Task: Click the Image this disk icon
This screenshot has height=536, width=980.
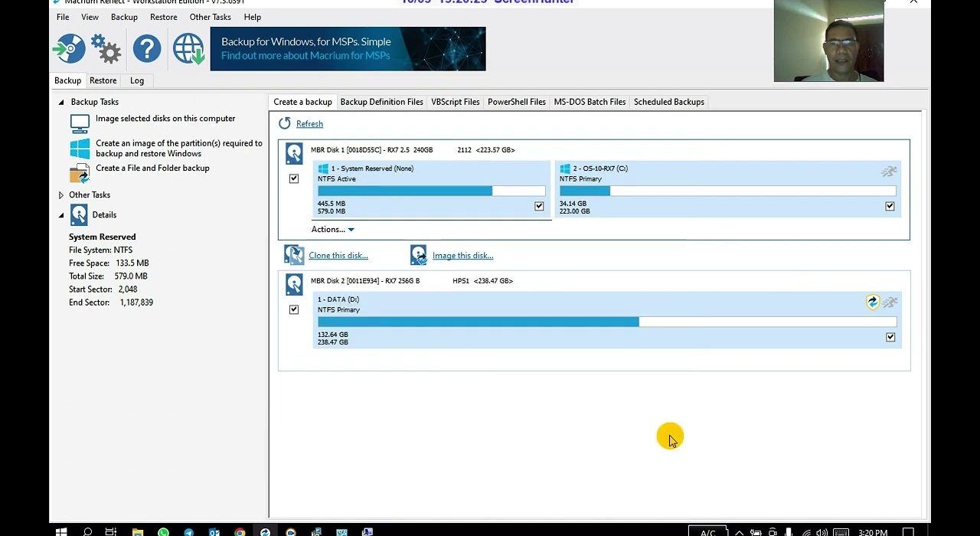Action: 418,255
